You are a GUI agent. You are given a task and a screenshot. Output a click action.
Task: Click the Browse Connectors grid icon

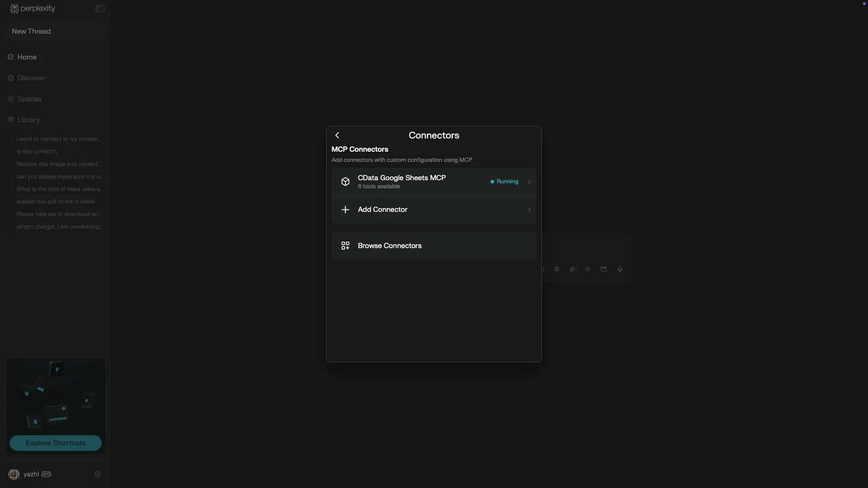(345, 246)
